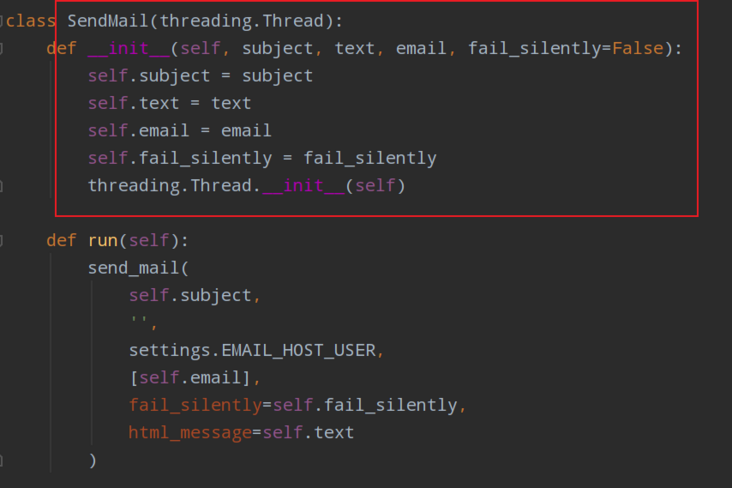Collapse the __init__ method fold marker
This screenshot has width=732, height=488.
3,48
